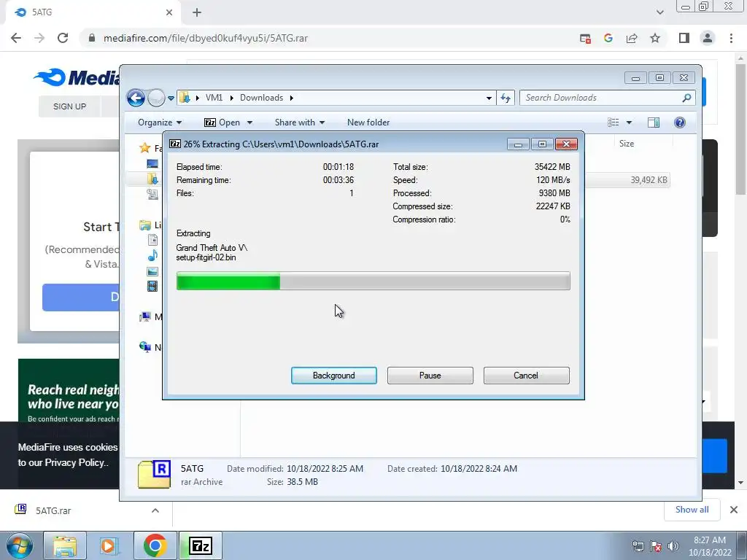The image size is (747, 560).
Task: Bookmark this page with the star icon
Action: (655, 38)
